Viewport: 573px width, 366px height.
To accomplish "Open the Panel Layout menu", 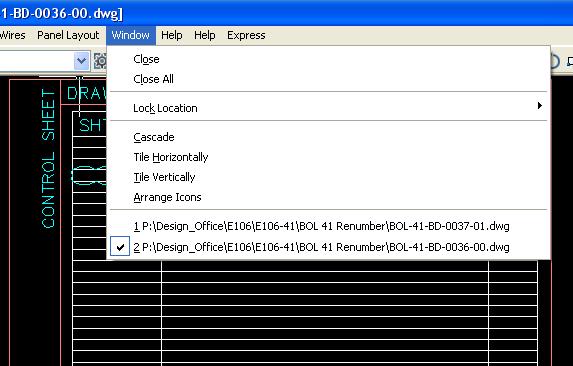I will click(x=68, y=35).
